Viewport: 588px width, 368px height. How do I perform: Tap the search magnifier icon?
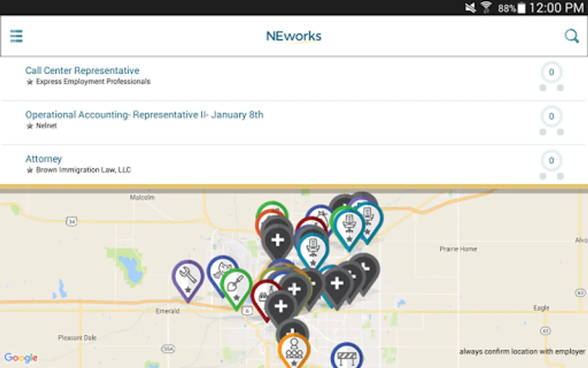(572, 36)
